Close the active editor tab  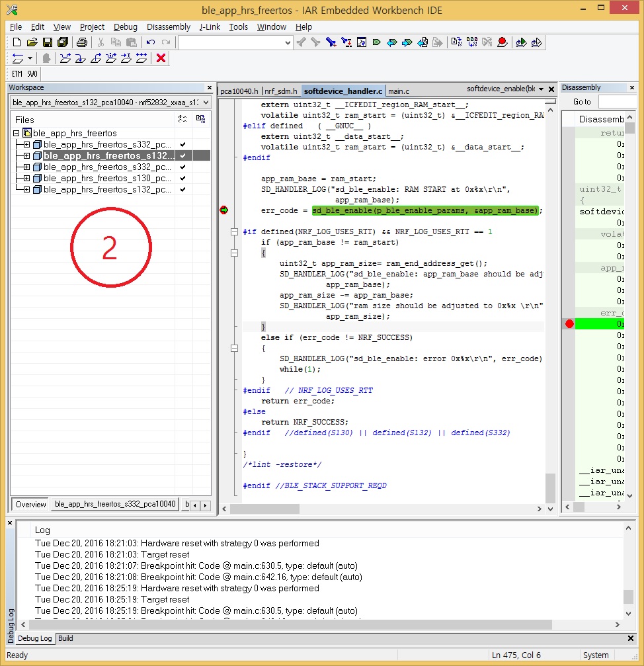point(551,89)
